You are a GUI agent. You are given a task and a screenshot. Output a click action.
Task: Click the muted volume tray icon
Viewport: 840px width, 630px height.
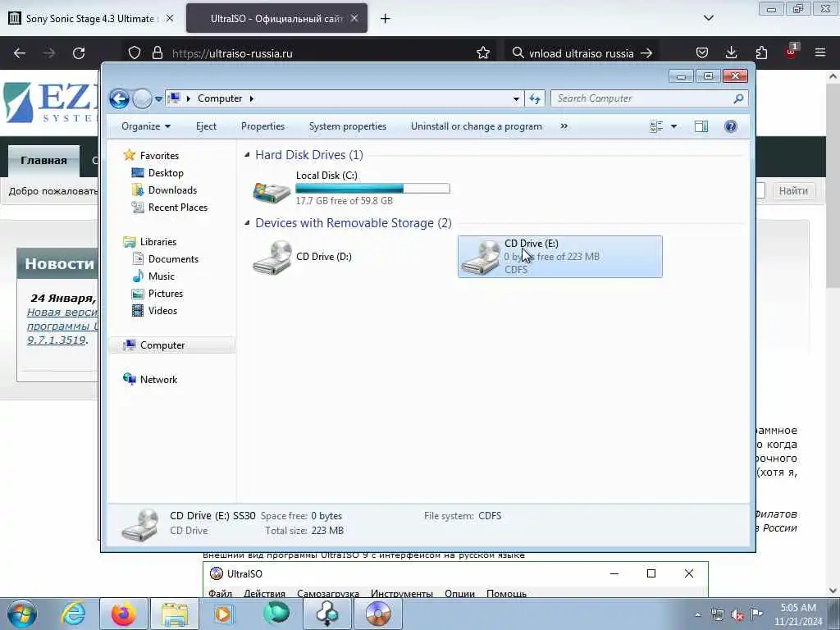click(737, 615)
